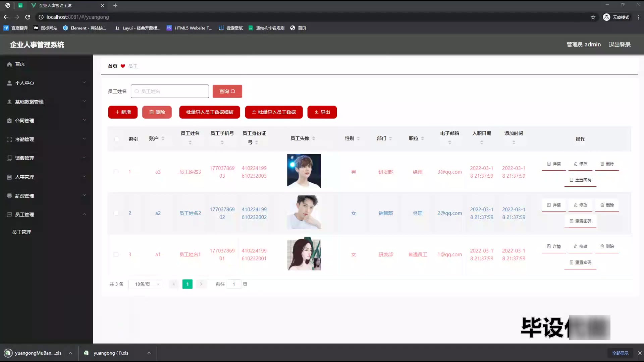
Task: Sort by 员工姓名 column sort arrows
Action: (x=190, y=142)
